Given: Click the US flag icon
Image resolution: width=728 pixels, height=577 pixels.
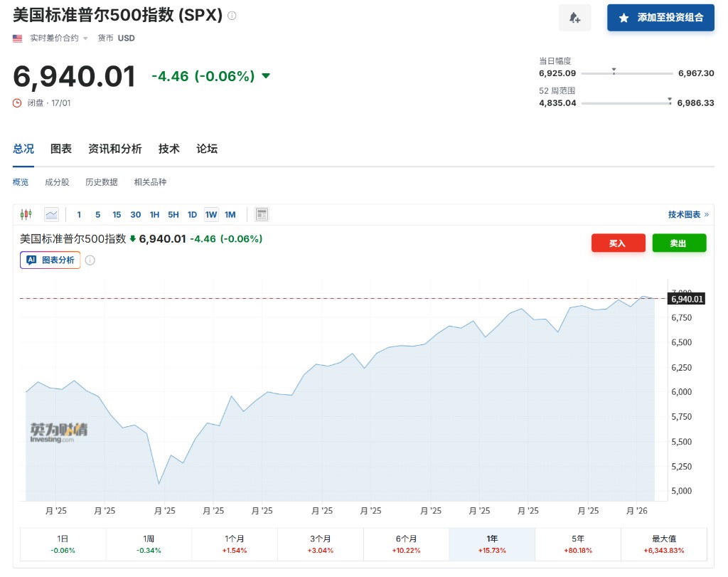Looking at the screenshot, I should tap(18, 38).
